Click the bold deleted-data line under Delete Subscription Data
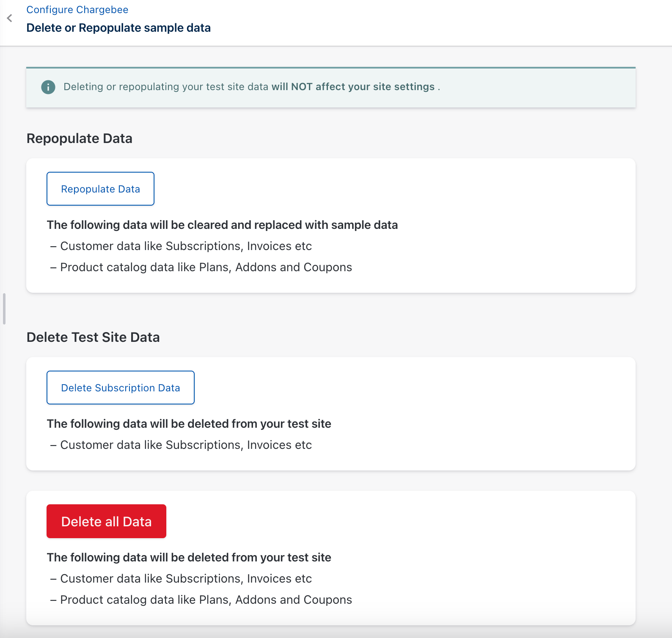672x638 pixels. click(189, 423)
